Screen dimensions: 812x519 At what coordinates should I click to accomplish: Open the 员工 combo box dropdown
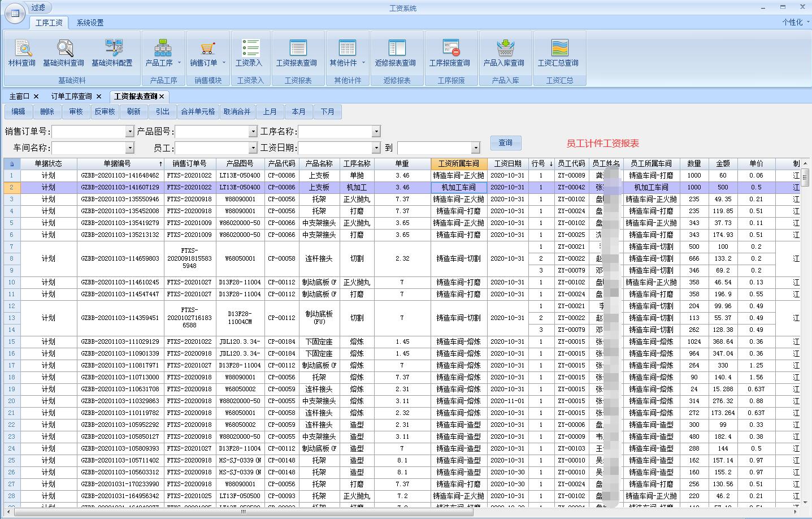[x=253, y=148]
